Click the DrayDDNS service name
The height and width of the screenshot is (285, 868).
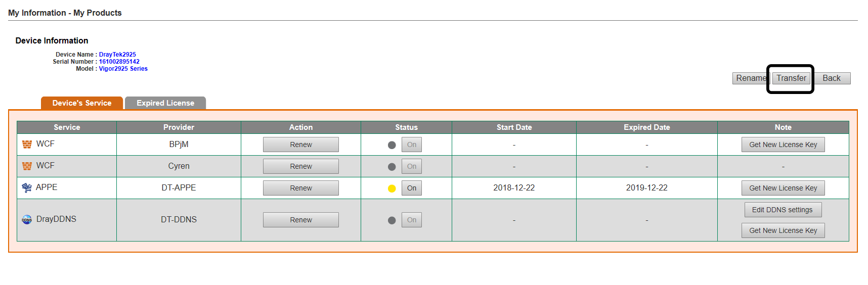(x=56, y=219)
